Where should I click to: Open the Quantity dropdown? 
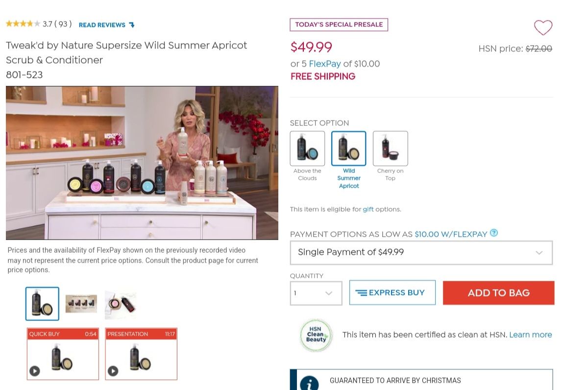[x=316, y=293]
